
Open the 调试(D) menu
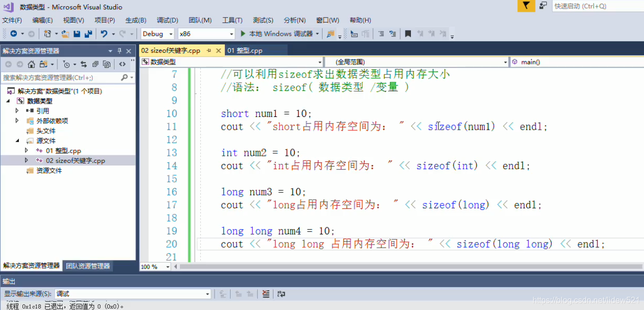click(x=168, y=20)
